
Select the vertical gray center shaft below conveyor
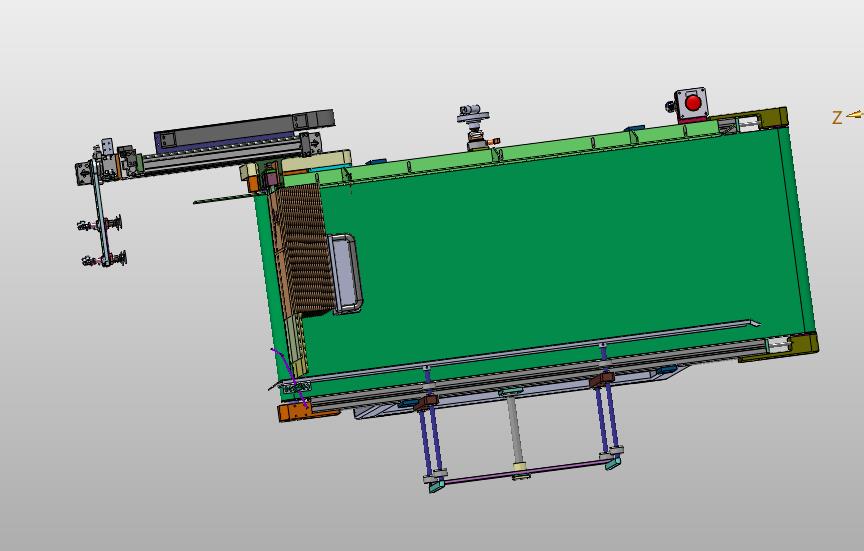point(515,430)
